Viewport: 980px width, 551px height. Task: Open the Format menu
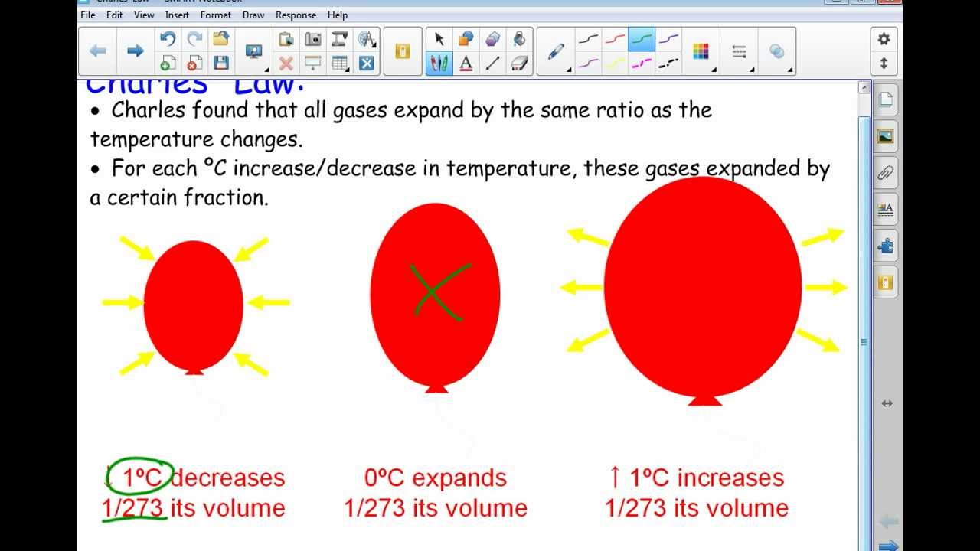click(x=216, y=15)
